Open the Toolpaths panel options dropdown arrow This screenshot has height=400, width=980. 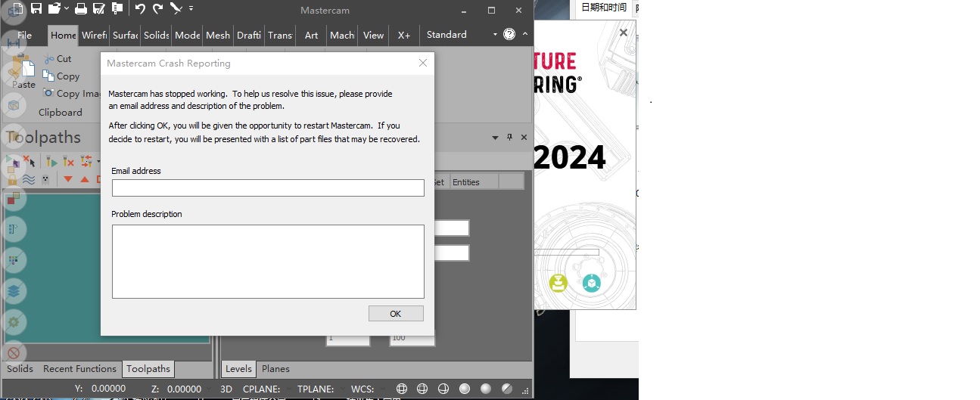(495, 138)
